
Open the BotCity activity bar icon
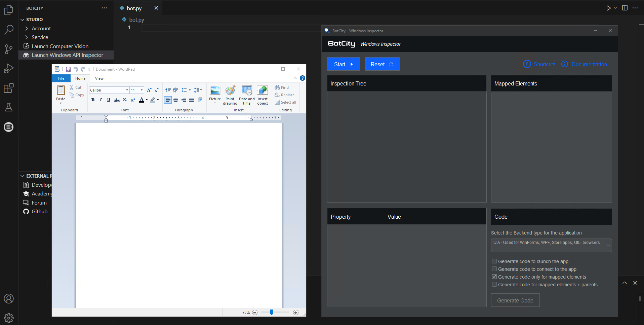[x=9, y=127]
